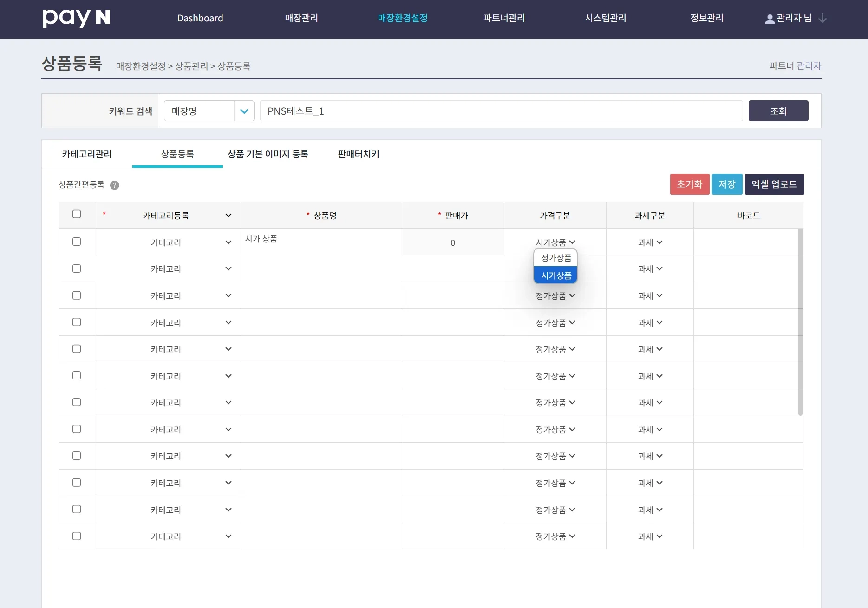The height and width of the screenshot is (608, 868).
Task: Choose 정가상품 from the open price type list
Action: tap(555, 258)
